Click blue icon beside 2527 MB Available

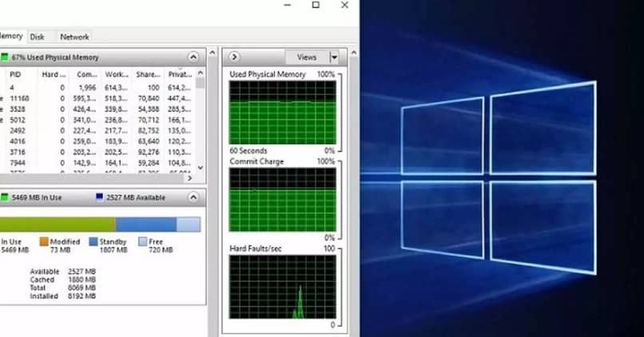coord(99,197)
